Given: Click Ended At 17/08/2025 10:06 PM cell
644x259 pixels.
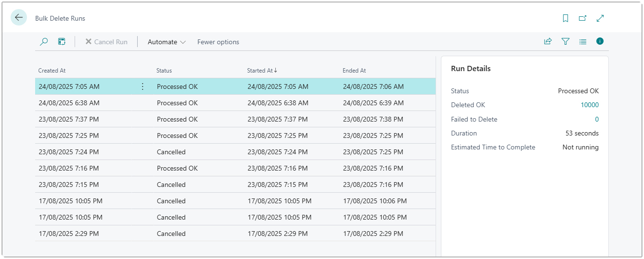Looking at the screenshot, I should click(x=375, y=201).
